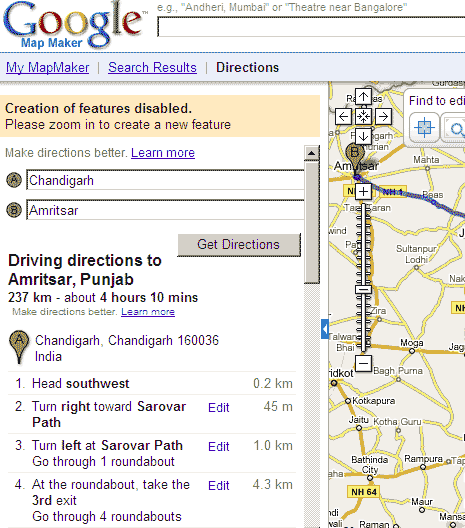Select the crosshair find-to-edit tool

(x=424, y=128)
